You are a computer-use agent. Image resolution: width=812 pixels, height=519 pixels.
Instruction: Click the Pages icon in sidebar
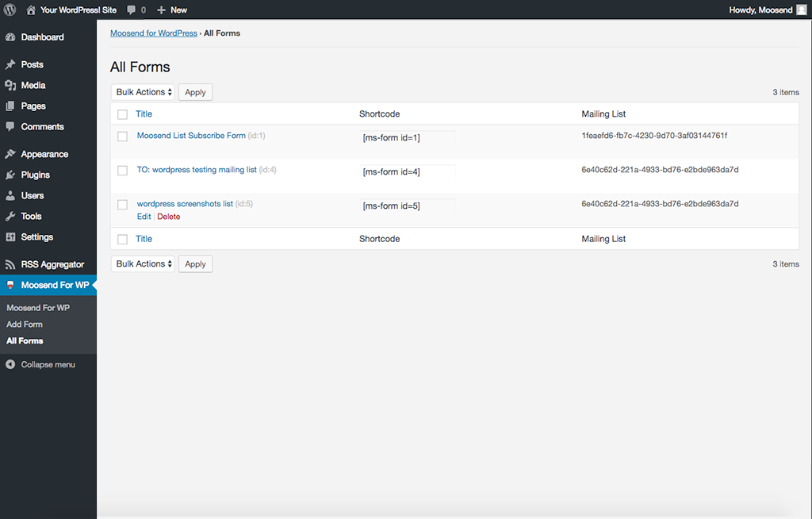(10, 106)
